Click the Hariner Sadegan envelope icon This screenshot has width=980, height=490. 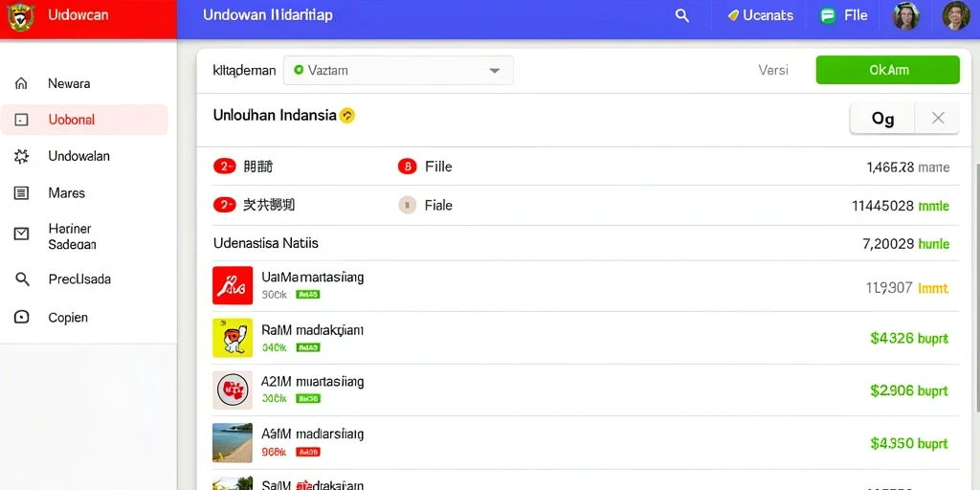21,234
